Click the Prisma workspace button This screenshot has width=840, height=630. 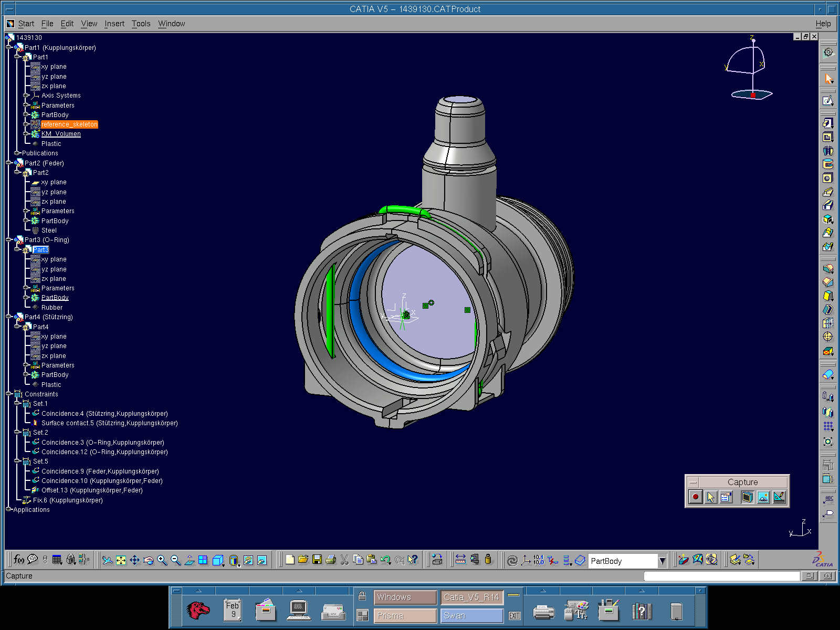[405, 615]
